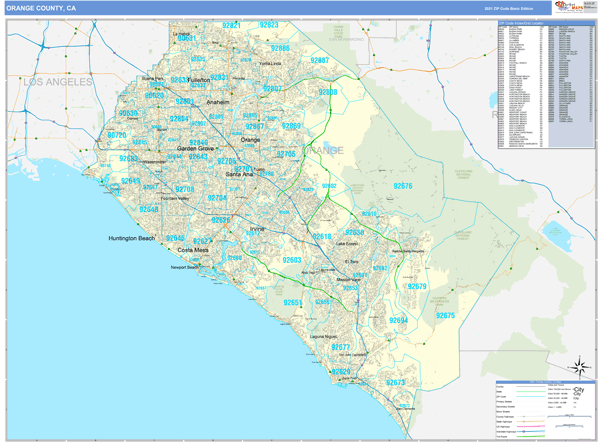Pick ZIP code label 92648

pos(149,209)
